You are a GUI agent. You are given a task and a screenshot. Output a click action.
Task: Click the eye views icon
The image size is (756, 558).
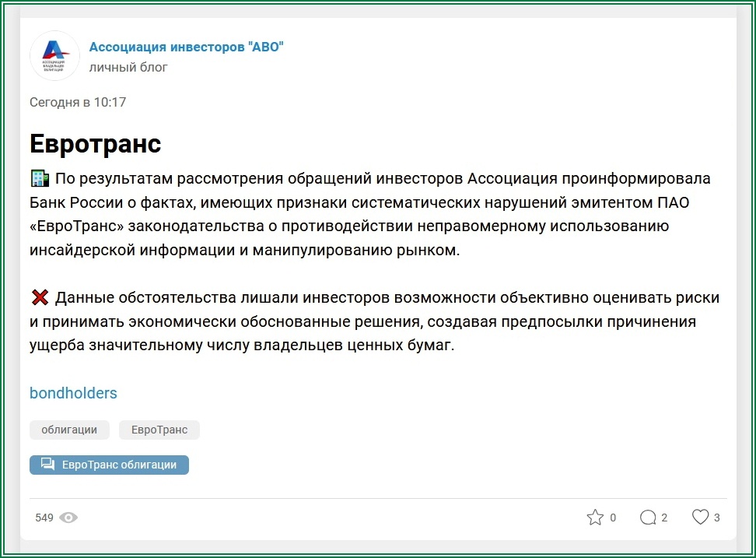pos(68,518)
